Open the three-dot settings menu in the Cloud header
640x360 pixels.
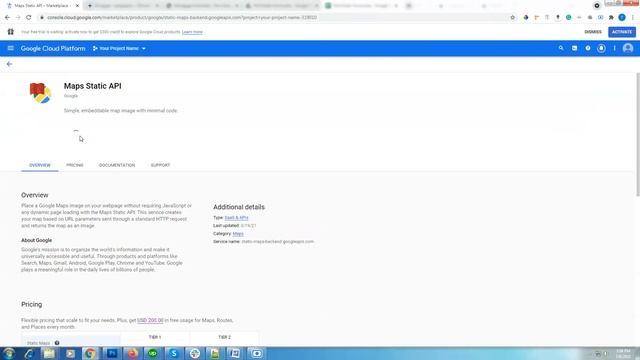[614, 48]
